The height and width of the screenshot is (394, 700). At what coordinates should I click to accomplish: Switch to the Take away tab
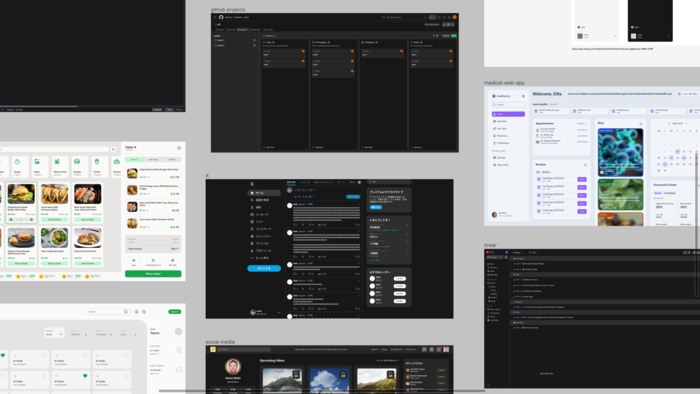coord(153,159)
